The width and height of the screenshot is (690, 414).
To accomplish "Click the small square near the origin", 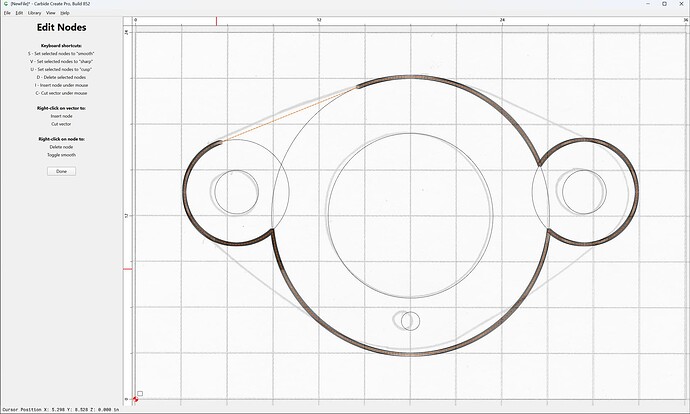I will coord(140,393).
